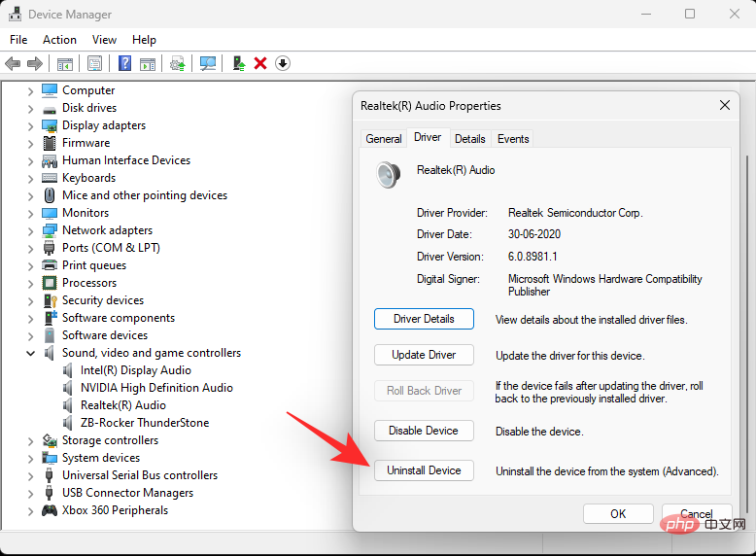Switch to the General tab
The width and height of the screenshot is (756, 556).
[384, 139]
